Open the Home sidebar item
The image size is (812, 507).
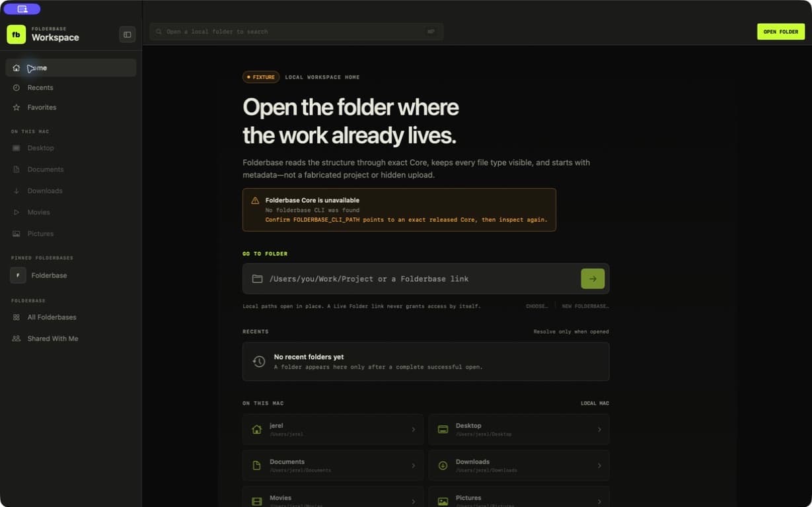[x=71, y=68]
